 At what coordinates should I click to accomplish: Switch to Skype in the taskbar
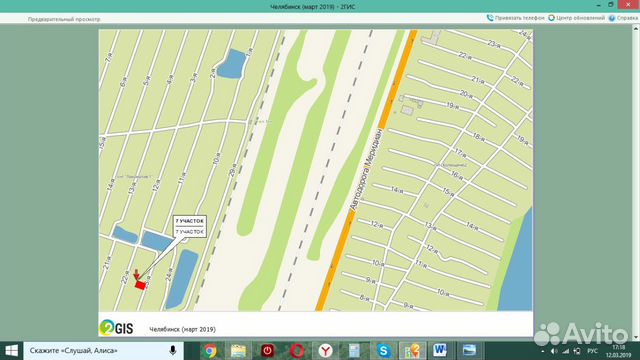pos(383,351)
